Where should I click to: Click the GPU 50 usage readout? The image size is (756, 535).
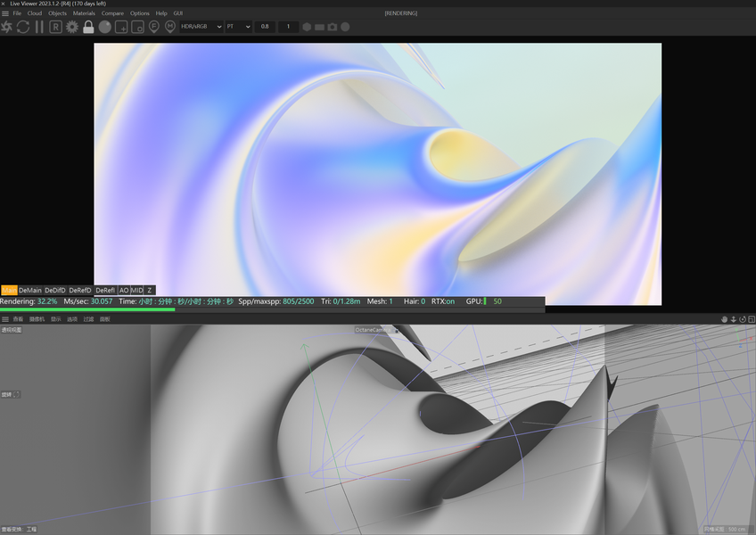tap(483, 301)
